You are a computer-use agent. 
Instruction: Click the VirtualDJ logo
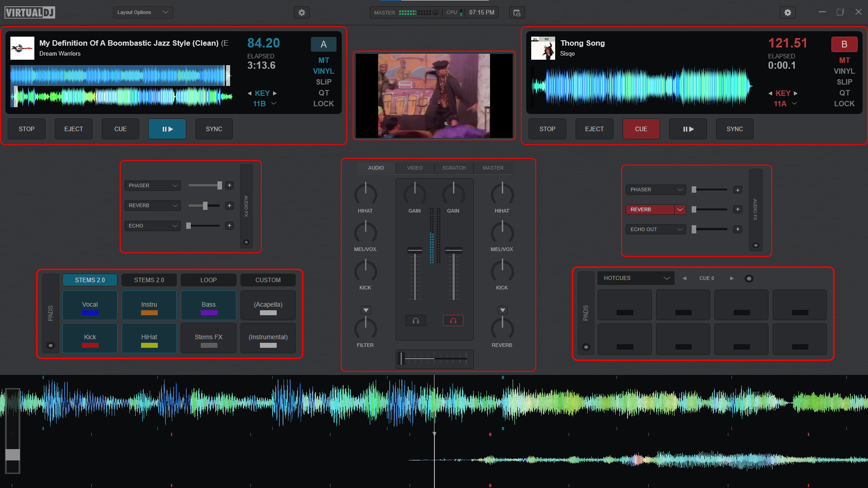click(30, 13)
